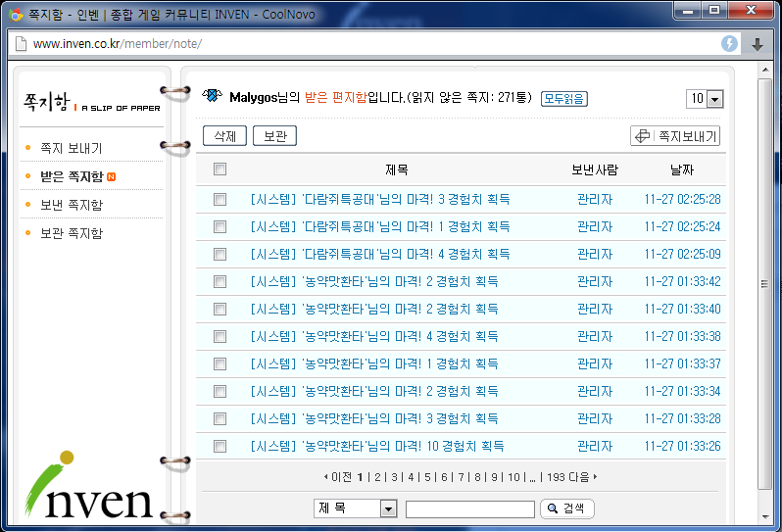This screenshot has height=532, width=782.
Task: Click the Malygos user badge icon
Action: click(212, 95)
